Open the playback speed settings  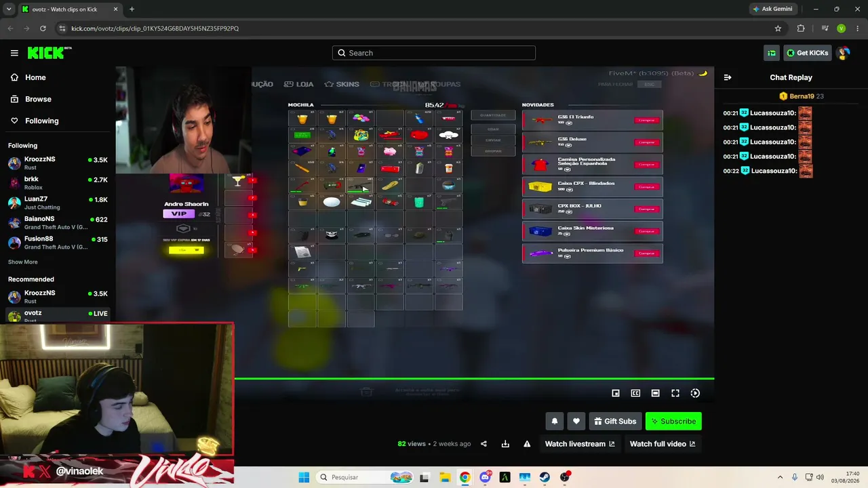click(695, 393)
